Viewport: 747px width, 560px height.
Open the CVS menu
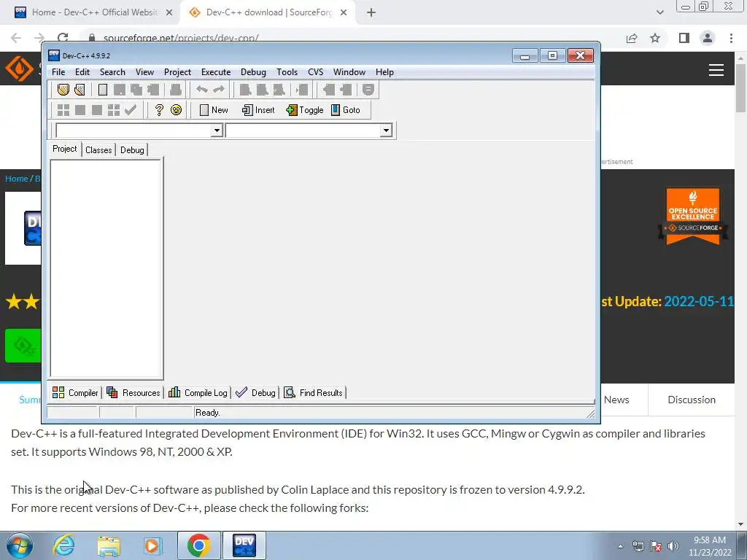tap(315, 72)
